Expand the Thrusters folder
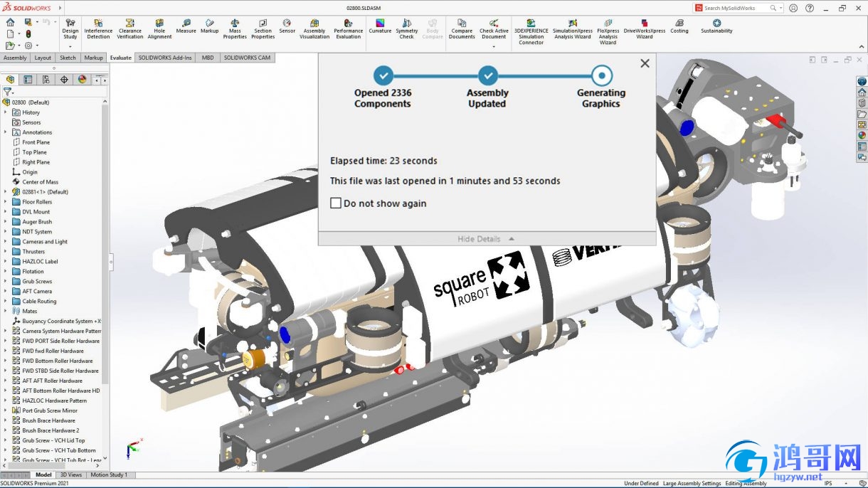This screenshot has height=488, width=868. tap(6, 252)
